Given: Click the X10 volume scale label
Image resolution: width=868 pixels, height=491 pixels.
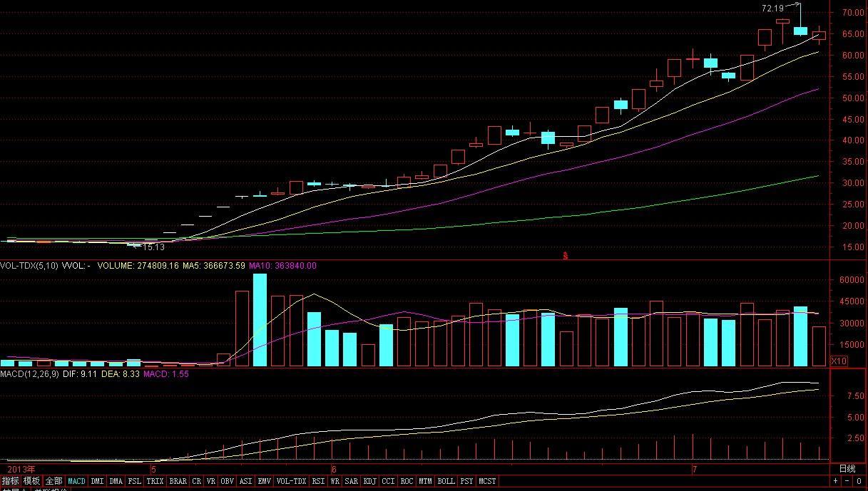Looking at the screenshot, I should (839, 361).
